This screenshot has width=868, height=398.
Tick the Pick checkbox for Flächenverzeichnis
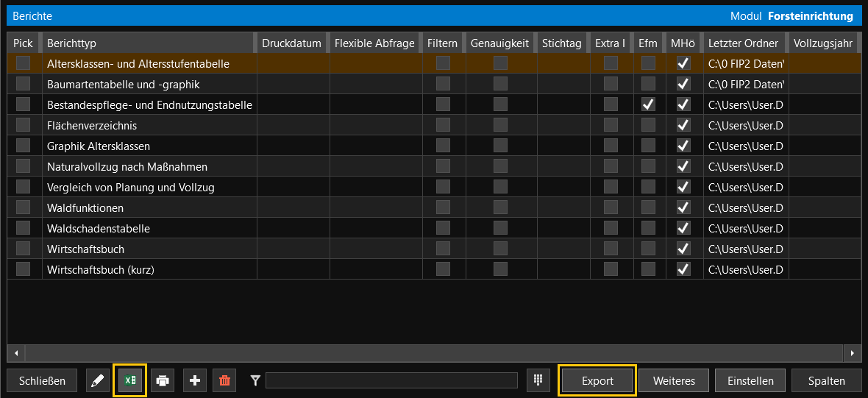[24, 126]
